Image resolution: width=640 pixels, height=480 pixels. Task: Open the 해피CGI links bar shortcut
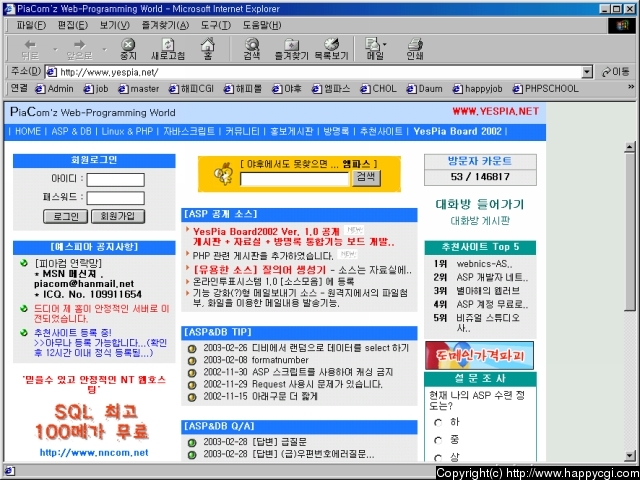pos(191,89)
